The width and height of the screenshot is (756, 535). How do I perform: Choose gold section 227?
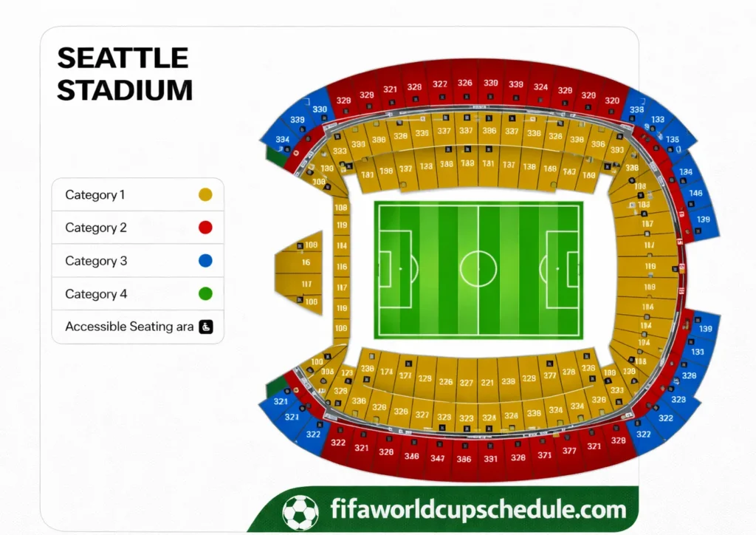coord(466,383)
